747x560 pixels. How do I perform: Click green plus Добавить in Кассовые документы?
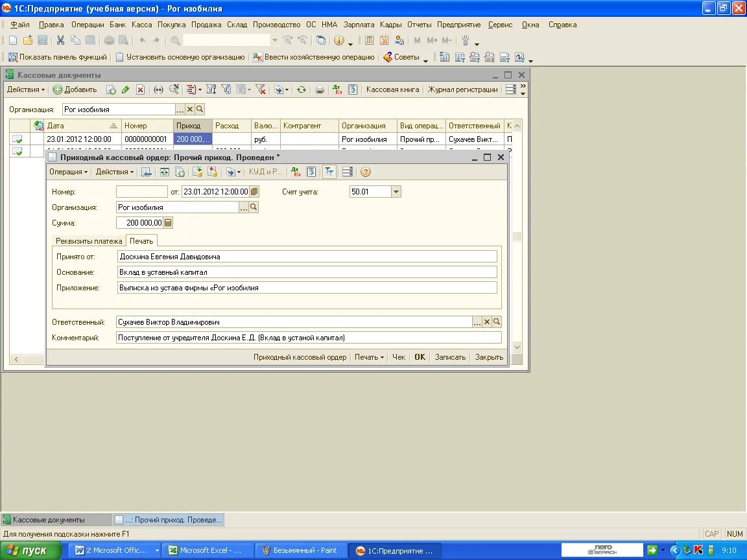(75, 89)
